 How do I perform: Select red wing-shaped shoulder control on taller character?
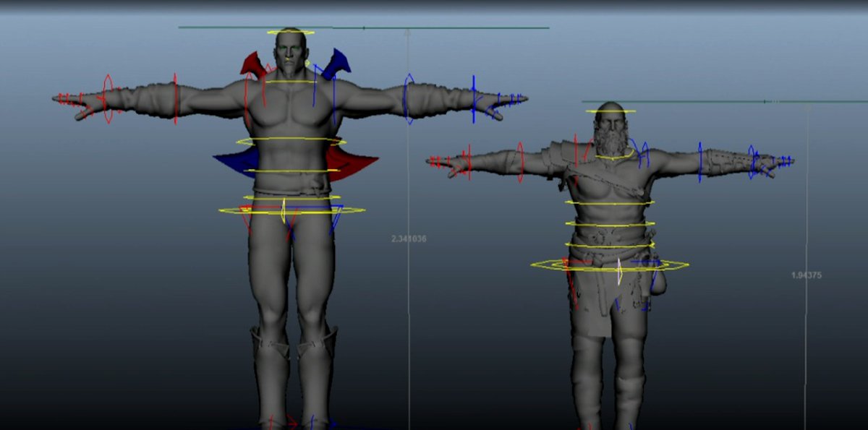[x=252, y=64]
